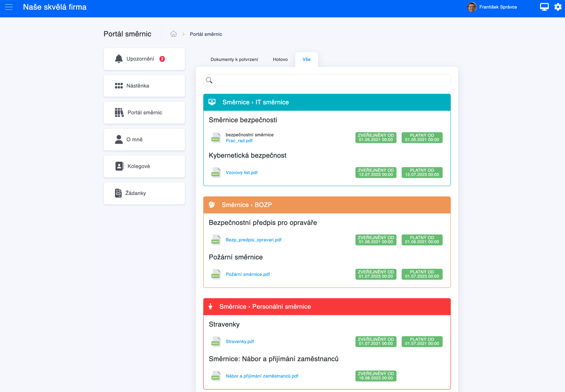Click Směrnice › IT směrnice section header
The height and width of the screenshot is (392, 565).
tap(327, 102)
